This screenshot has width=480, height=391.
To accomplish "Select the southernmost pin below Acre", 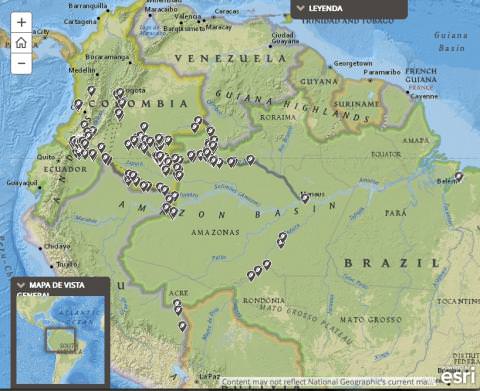I will (x=182, y=326).
